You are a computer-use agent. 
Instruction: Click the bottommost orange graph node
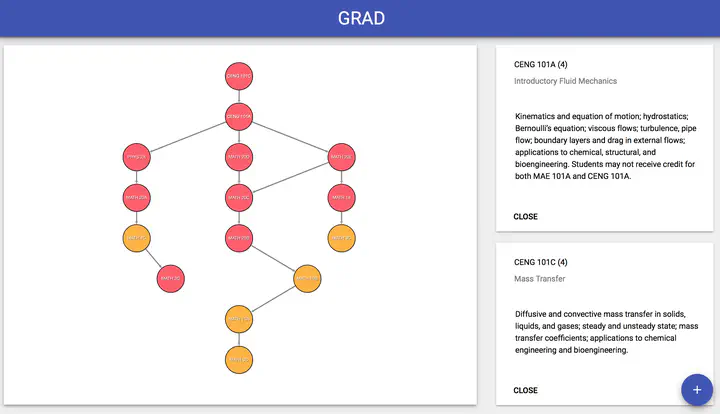coord(239,360)
